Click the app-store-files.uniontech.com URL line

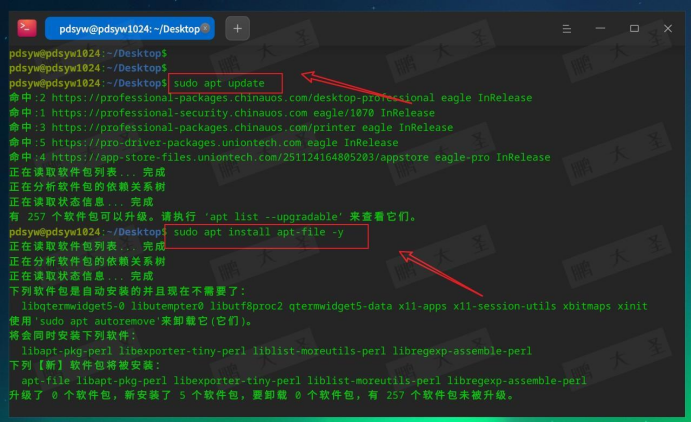[279, 157]
